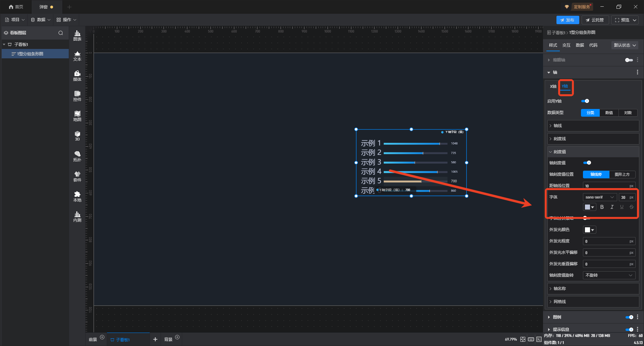Image resolution: width=644 pixels, height=346 pixels.
Task: Toggle the 启用Y轴 switch
Action: [585, 101]
